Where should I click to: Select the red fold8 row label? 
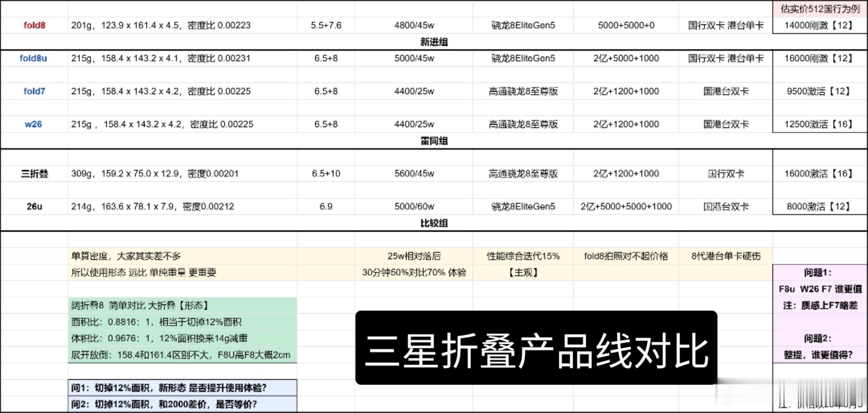pyautogui.click(x=34, y=25)
